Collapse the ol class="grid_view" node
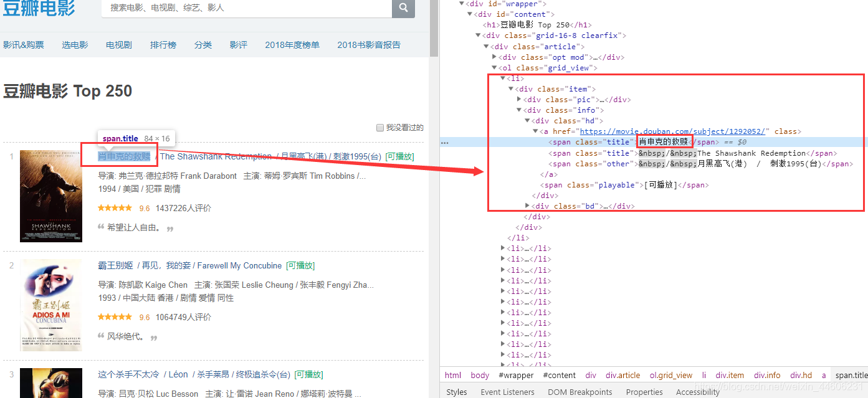The image size is (868, 398). click(495, 68)
